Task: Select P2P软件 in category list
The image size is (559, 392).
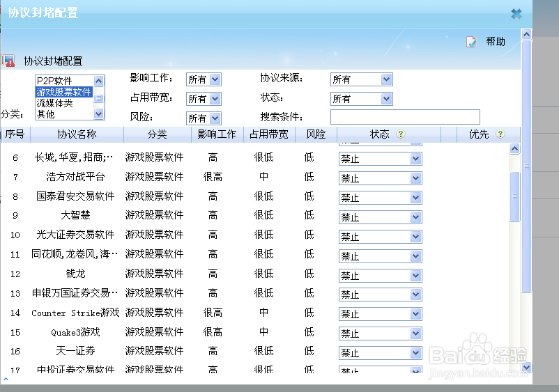Action: [x=63, y=81]
